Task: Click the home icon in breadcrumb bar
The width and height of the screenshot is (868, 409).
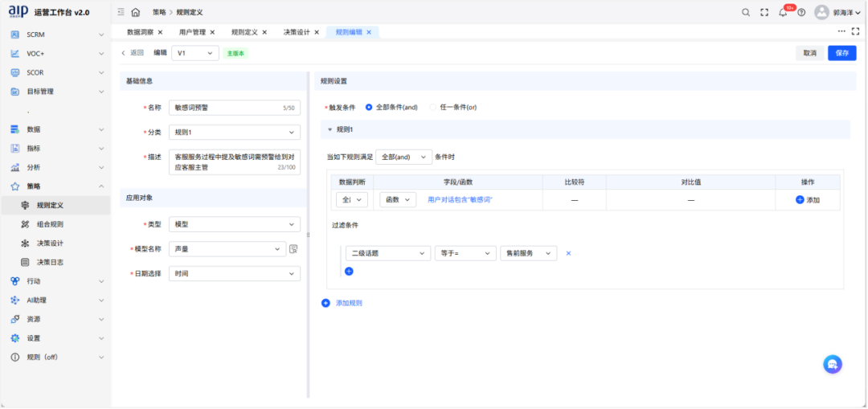Action: point(135,12)
